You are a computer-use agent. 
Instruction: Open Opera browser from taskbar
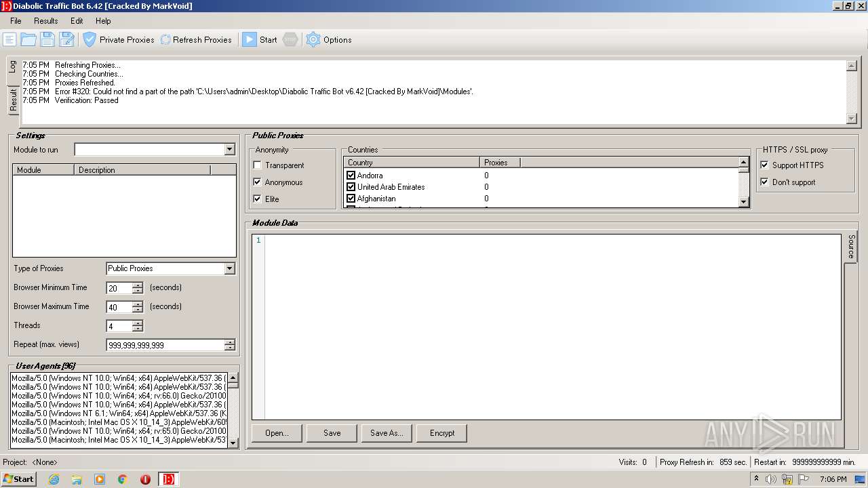point(145,479)
